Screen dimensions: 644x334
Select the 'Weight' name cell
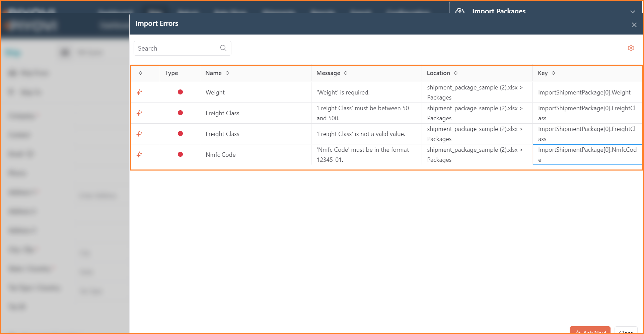tap(256, 92)
